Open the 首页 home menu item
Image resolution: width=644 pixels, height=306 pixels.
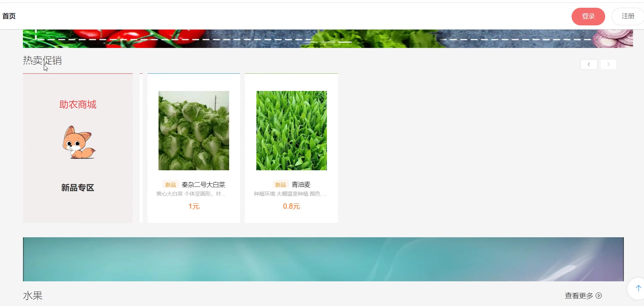[x=9, y=16]
